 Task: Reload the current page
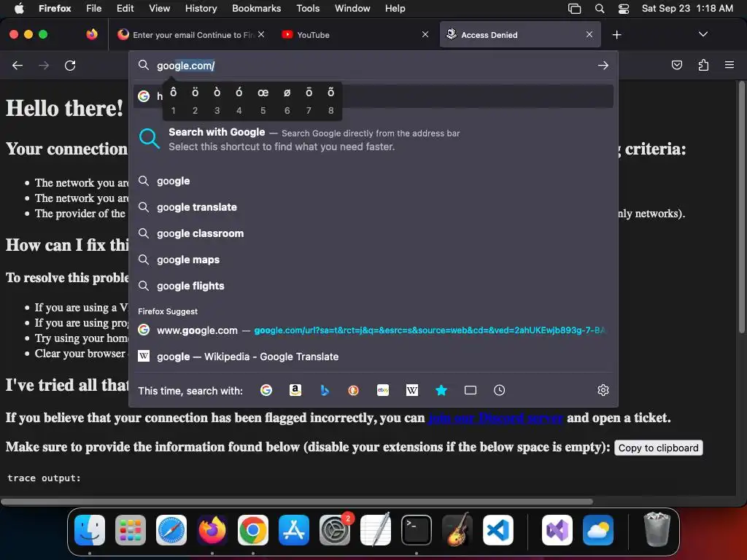coord(70,65)
